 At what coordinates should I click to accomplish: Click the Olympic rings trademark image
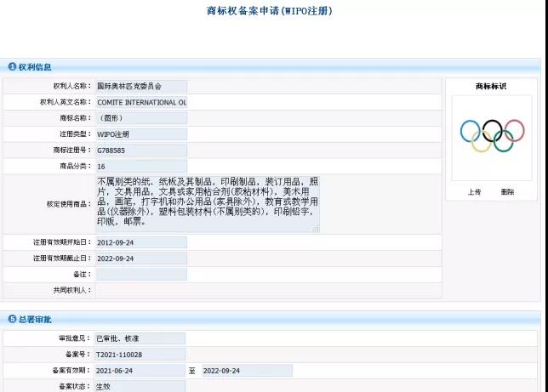492,136
